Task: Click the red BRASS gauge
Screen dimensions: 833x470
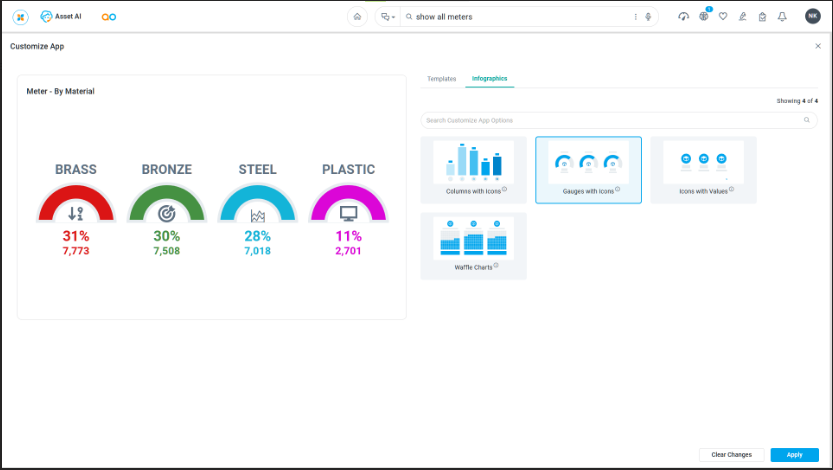Action: [76, 205]
